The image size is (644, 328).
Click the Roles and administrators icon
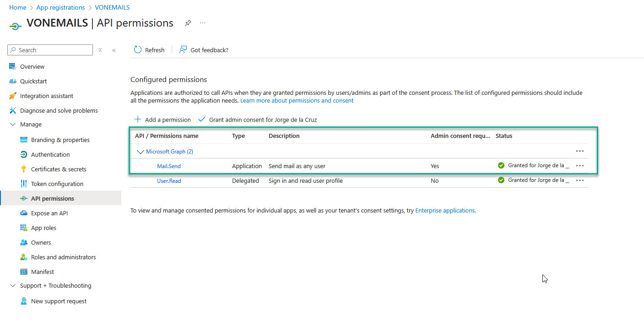tap(24, 257)
